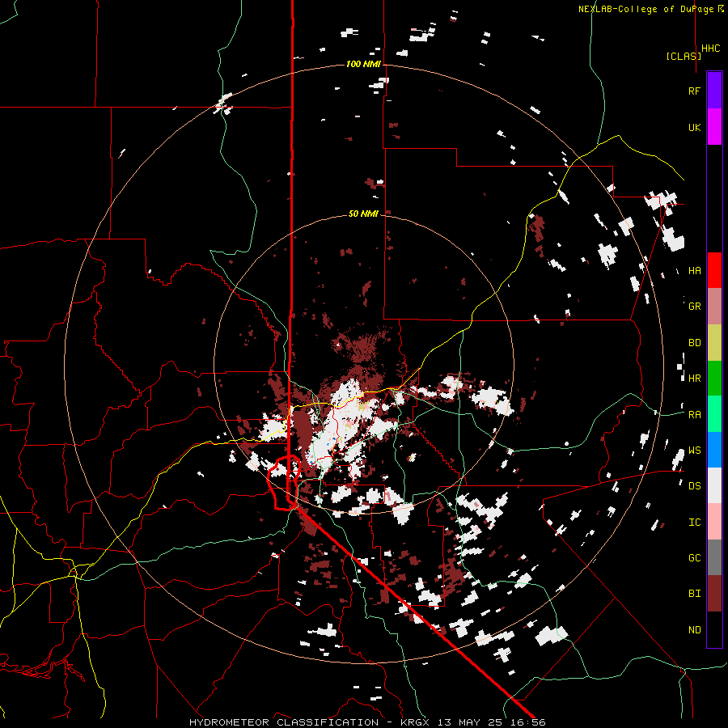Click the RF legend label
This screenshot has height=728, width=728.
click(694, 91)
